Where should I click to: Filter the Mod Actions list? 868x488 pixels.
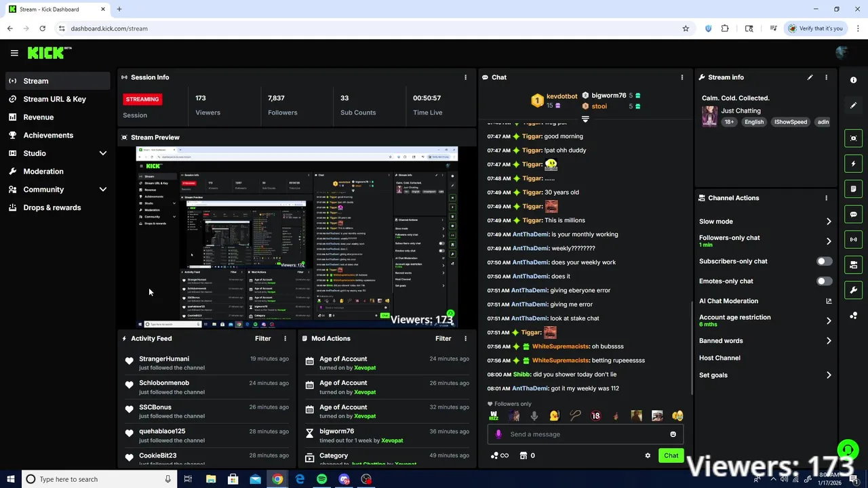443,338
